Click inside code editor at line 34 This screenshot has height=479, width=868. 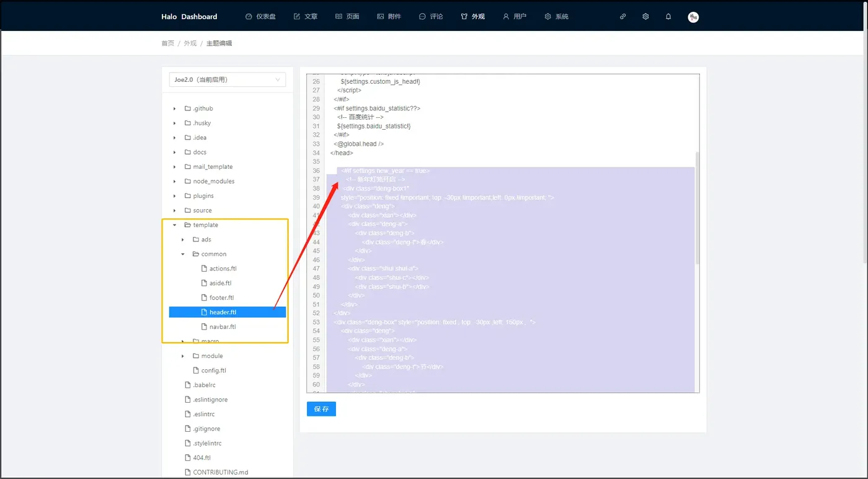click(342, 153)
